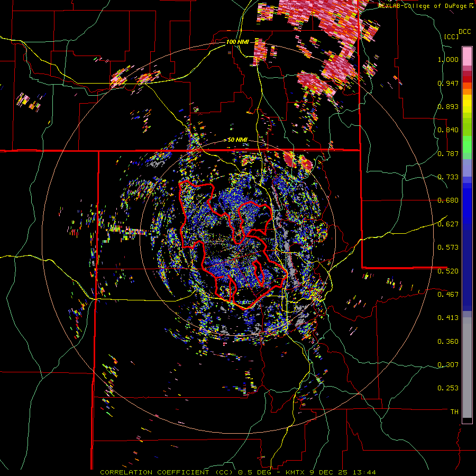Image resolution: width=476 pixels, height=476 pixels.
Task: Click the 1.000 value on color scale
Action: click(448, 59)
